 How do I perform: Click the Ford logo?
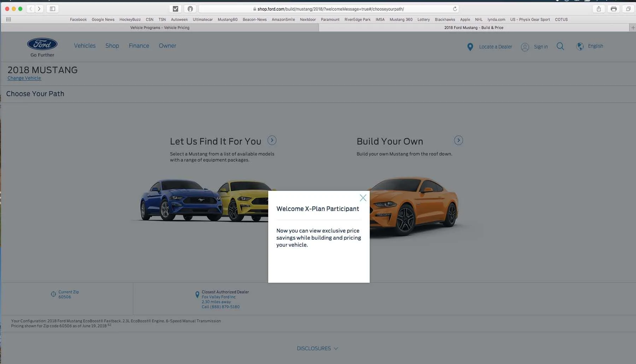(x=42, y=44)
